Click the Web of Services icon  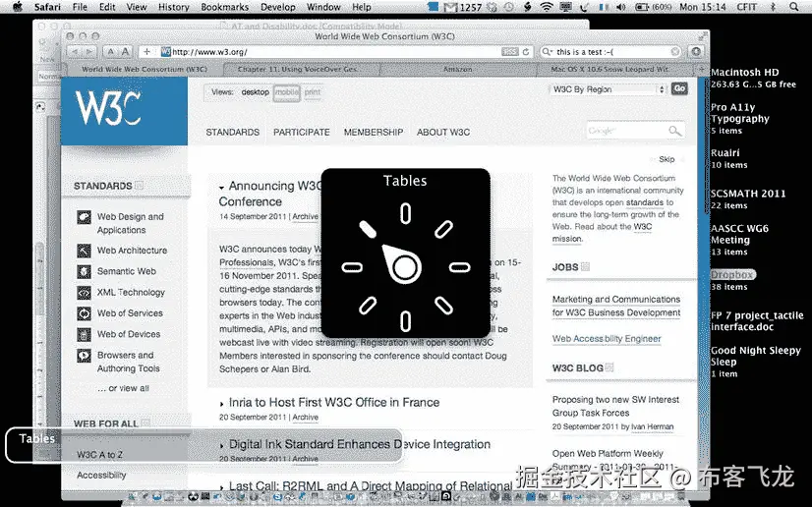pyautogui.click(x=84, y=313)
